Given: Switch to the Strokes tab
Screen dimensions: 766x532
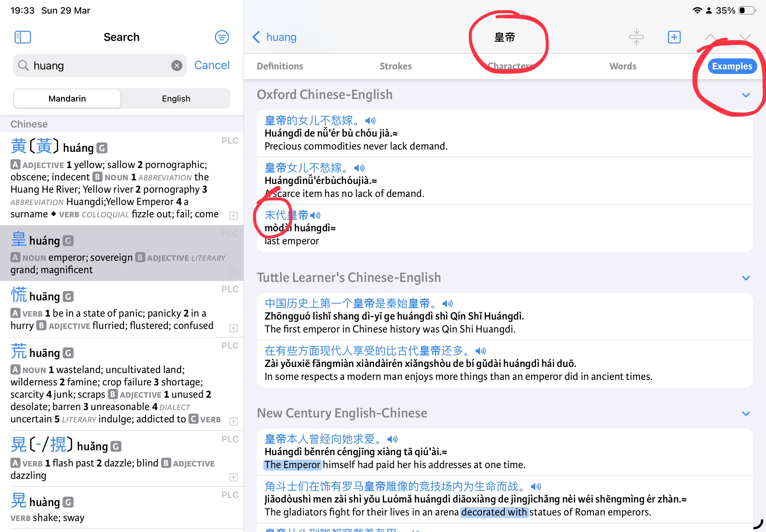Looking at the screenshot, I should [396, 66].
